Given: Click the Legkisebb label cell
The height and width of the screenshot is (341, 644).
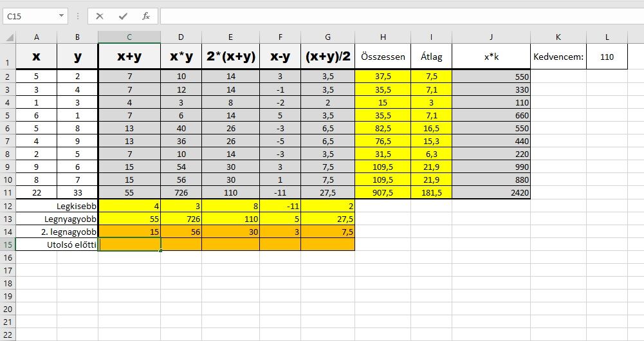Looking at the screenshot, I should (57, 206).
